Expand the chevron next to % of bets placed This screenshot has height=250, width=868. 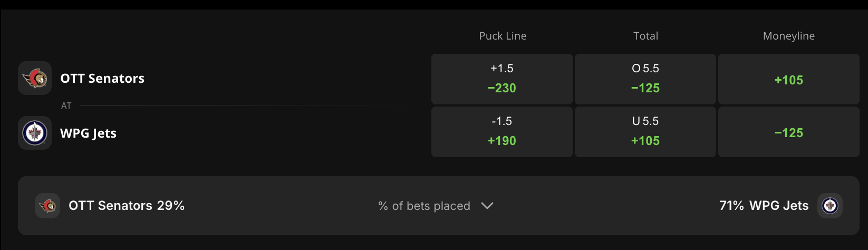point(487,206)
